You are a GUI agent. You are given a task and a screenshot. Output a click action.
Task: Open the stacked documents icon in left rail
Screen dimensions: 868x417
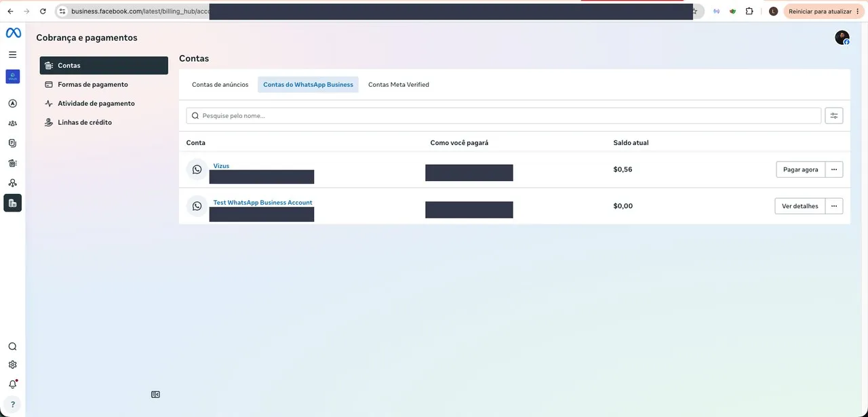[12, 143]
